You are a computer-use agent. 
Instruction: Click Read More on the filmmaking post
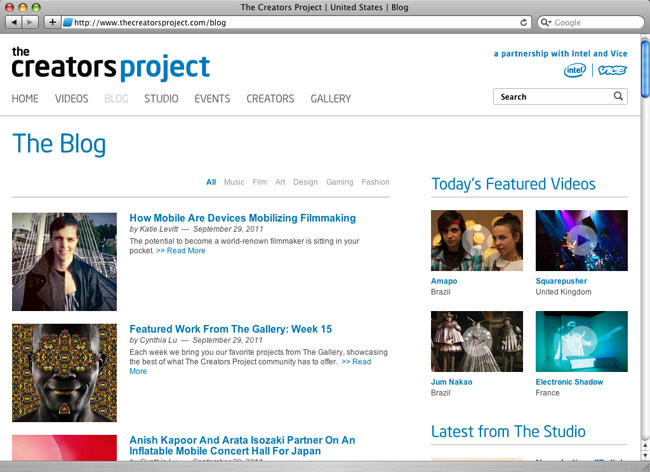181,251
